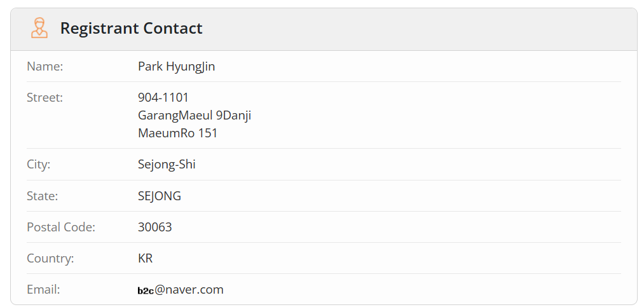Click street line 904-1101
644x307 pixels.
163,98
